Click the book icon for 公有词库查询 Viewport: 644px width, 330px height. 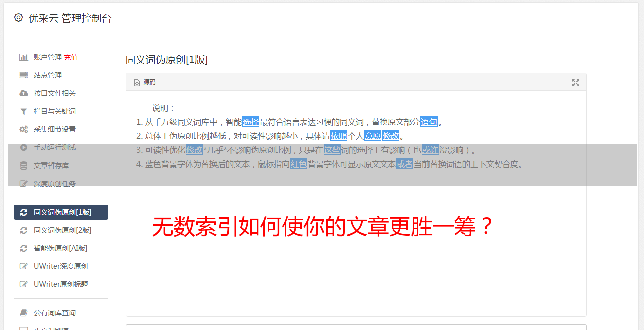coord(23,313)
